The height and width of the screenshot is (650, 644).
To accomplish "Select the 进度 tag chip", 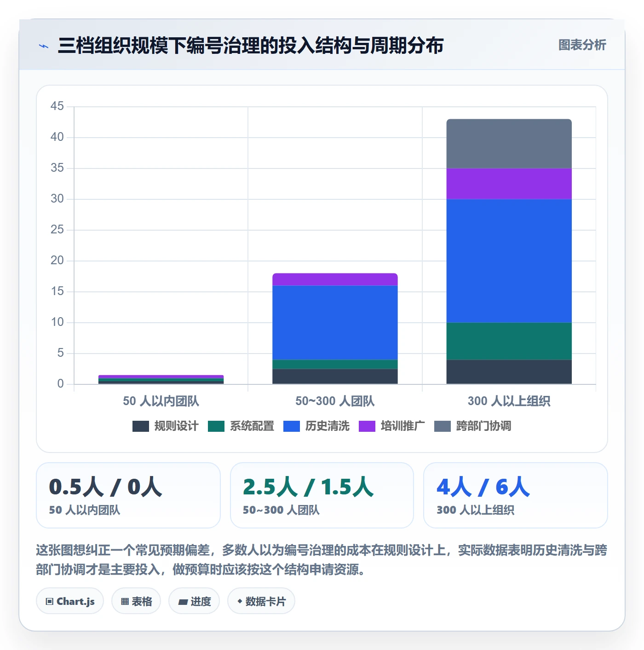I will coord(194,601).
